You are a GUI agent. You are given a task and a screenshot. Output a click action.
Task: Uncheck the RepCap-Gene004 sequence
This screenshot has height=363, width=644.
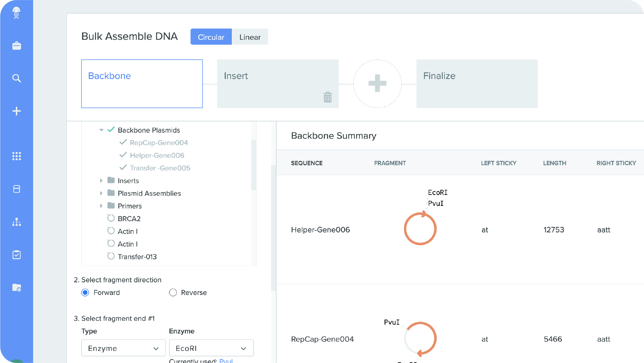123,142
